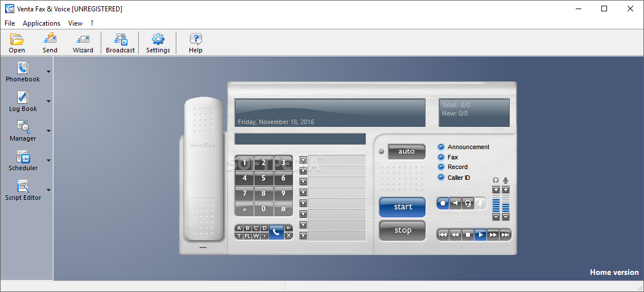This screenshot has height=292, width=644.
Task: Click fast forward in playback controls
Action: click(x=493, y=235)
